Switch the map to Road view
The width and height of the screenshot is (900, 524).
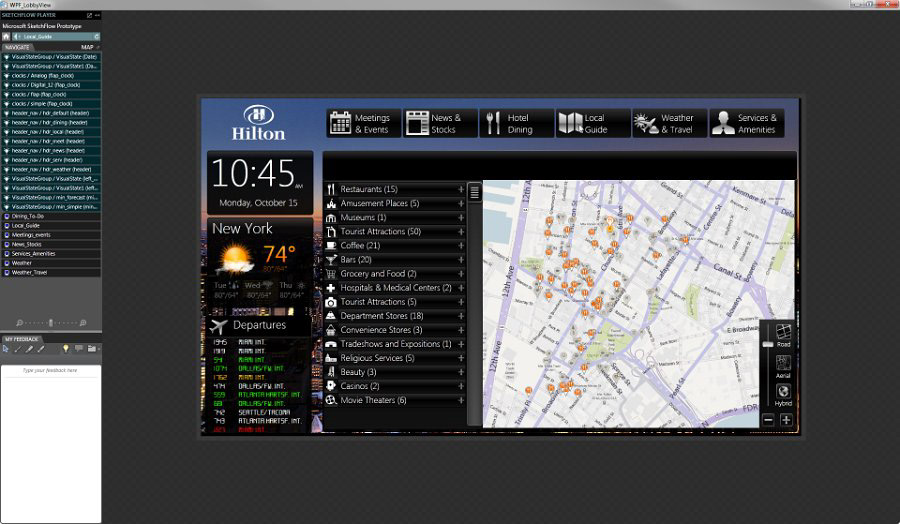click(783, 336)
